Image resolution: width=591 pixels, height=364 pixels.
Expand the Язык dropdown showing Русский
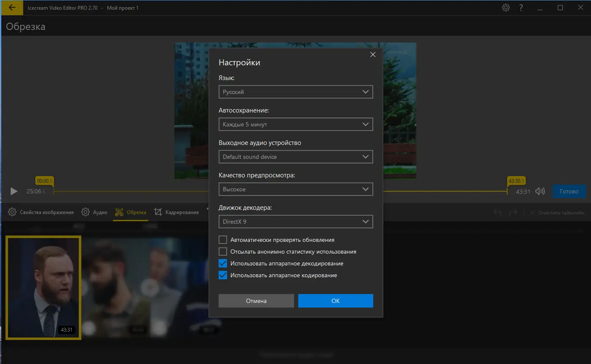click(296, 92)
